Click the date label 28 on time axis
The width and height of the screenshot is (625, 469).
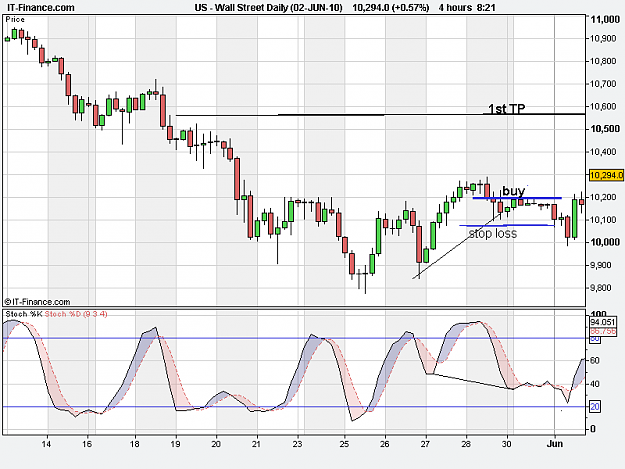[x=466, y=444]
